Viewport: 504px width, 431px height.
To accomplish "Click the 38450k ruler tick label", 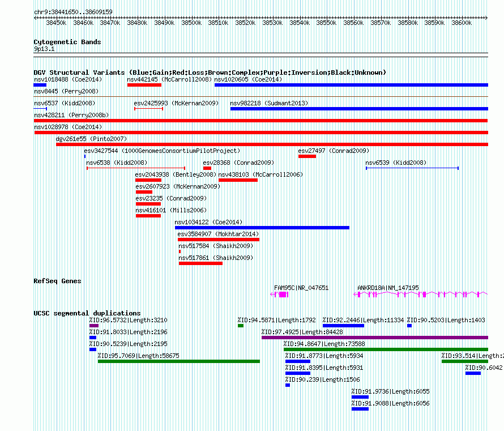I will [56, 23].
